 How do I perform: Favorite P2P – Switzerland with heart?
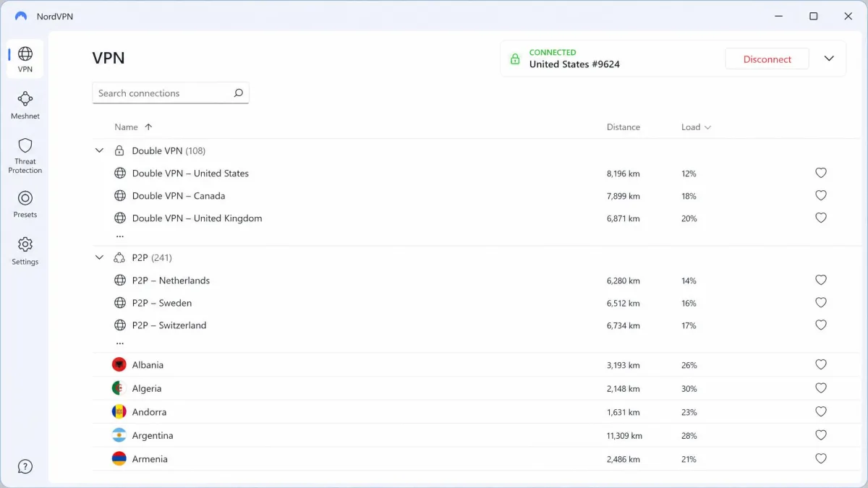click(x=821, y=325)
